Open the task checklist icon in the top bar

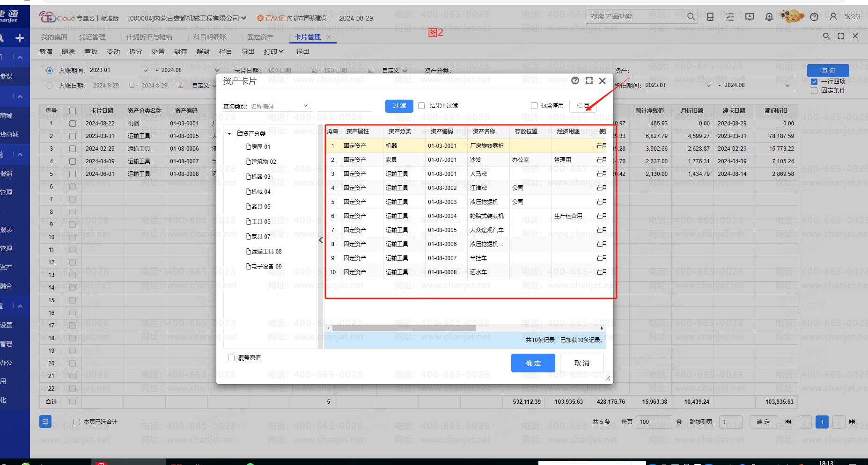coord(730,17)
